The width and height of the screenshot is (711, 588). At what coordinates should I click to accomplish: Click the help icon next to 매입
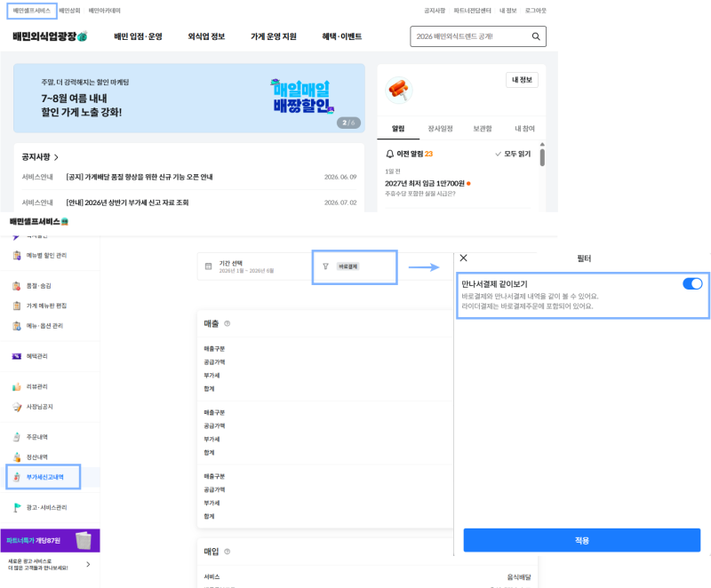pos(228,552)
